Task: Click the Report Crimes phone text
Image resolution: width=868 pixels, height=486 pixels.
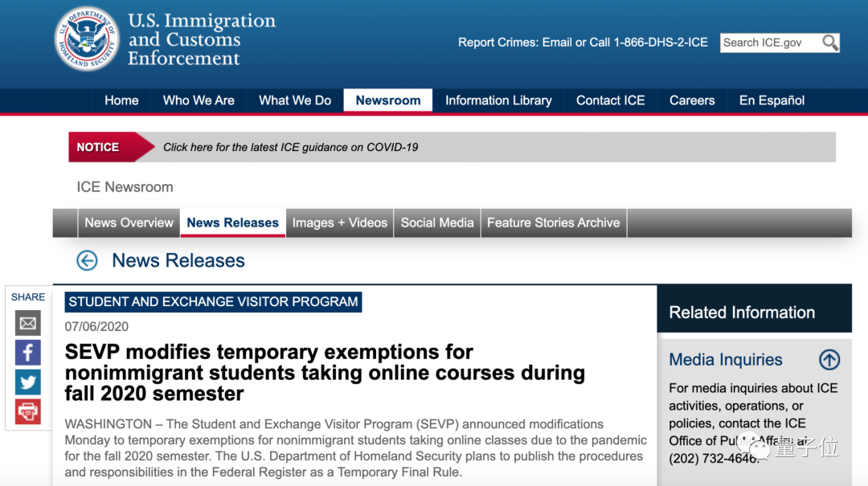Action: (x=583, y=43)
